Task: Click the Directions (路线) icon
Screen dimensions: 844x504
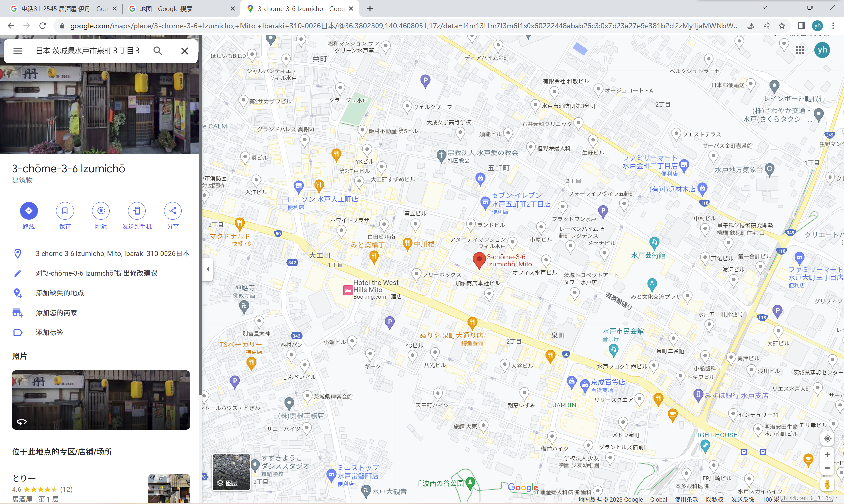Action: click(x=29, y=211)
